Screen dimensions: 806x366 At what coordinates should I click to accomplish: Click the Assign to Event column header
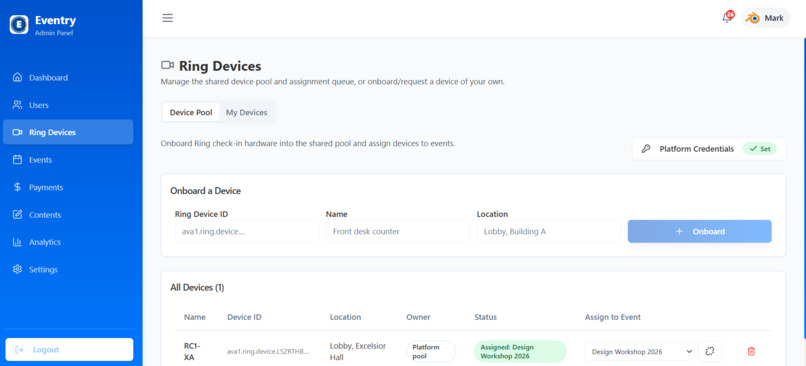coord(613,317)
